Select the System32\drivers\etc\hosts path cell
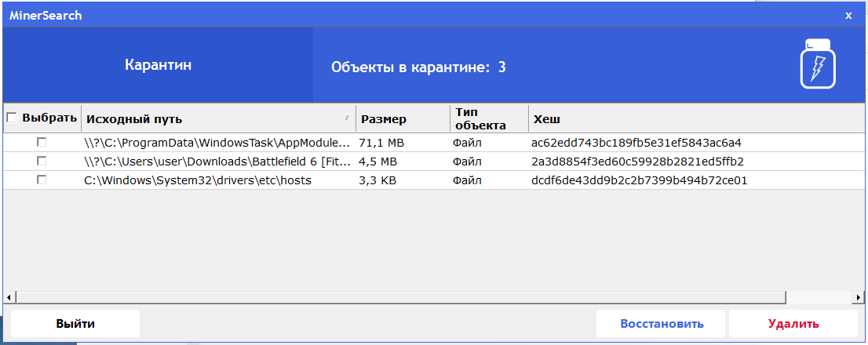Viewport: 868px width, 345px height. tap(218, 180)
